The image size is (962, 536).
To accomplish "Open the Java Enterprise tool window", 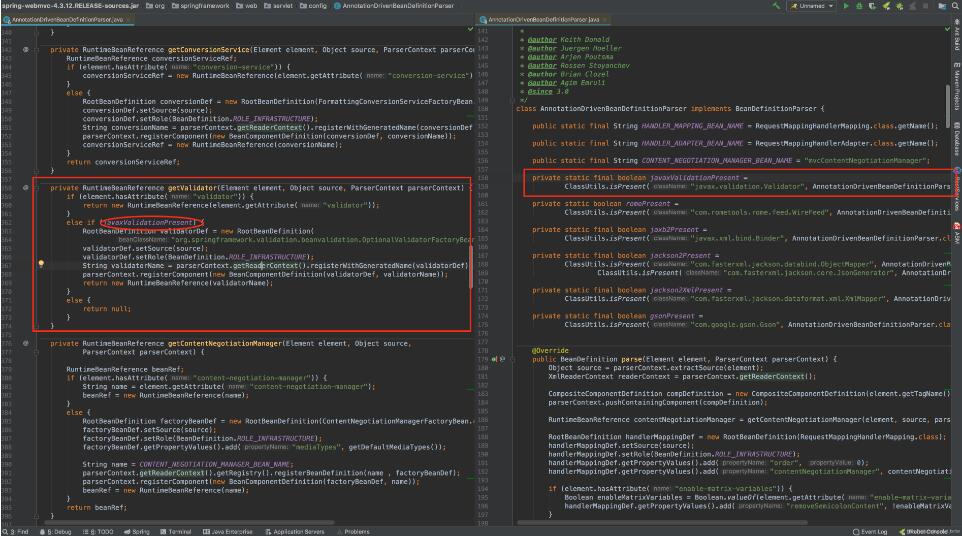I will 228,532.
